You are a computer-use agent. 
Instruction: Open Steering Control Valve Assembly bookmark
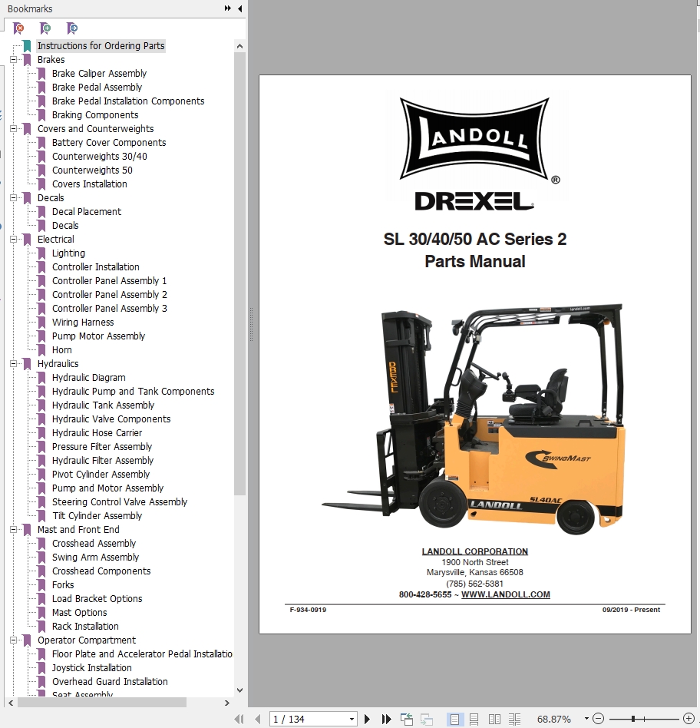(120, 502)
